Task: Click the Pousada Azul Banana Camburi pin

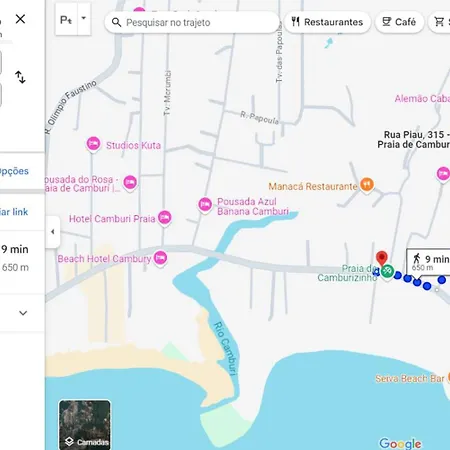Action: [205, 205]
